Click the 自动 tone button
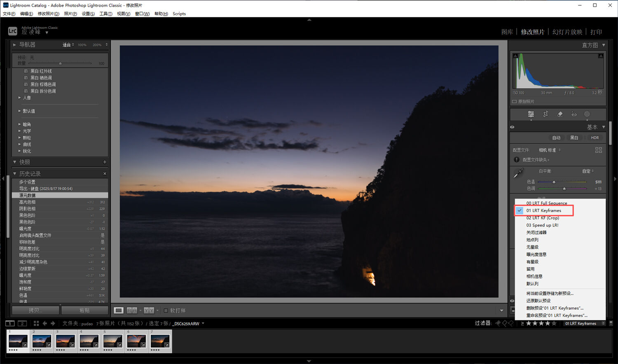This screenshot has height=364, width=618. click(x=556, y=138)
